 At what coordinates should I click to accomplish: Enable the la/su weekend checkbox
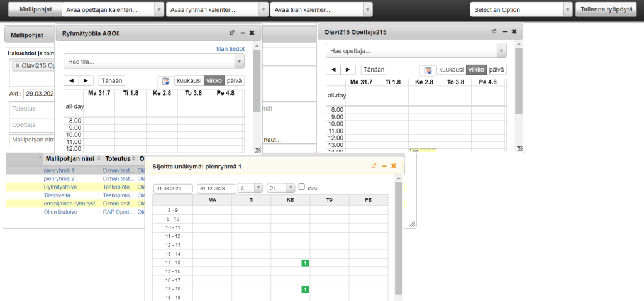302,187
